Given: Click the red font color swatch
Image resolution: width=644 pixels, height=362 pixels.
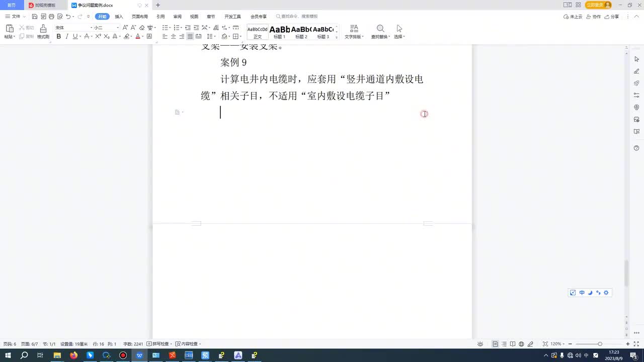Looking at the screenshot, I should point(138,37).
